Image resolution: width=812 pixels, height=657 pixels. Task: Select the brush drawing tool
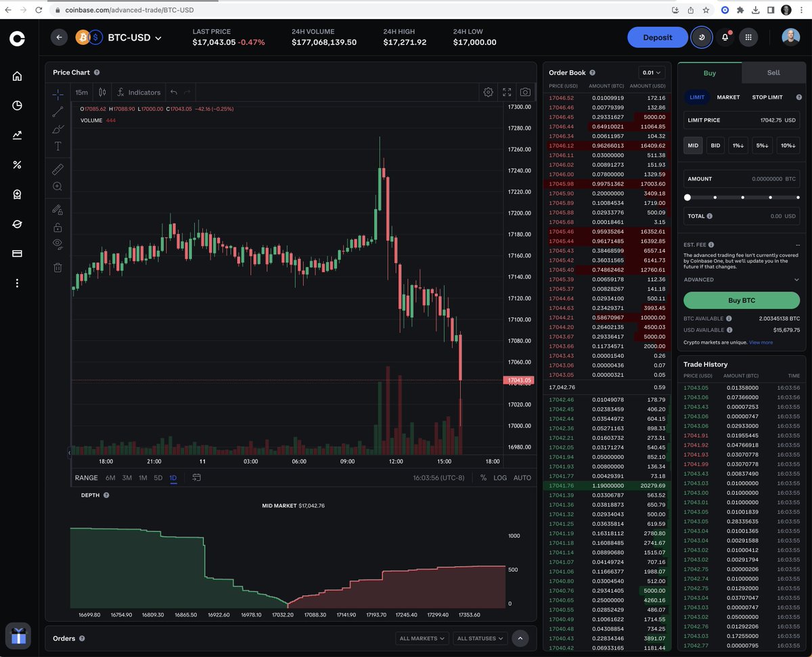point(58,129)
